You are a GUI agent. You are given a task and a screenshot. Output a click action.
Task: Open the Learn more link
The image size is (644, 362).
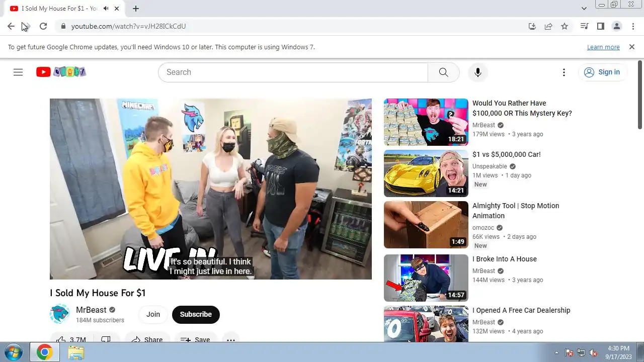(603, 47)
